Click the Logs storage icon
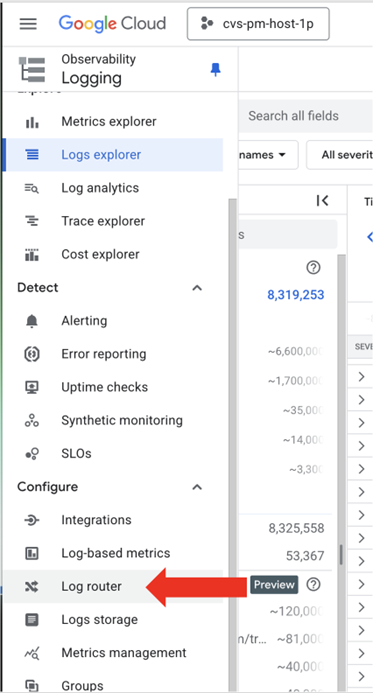 [x=32, y=620]
